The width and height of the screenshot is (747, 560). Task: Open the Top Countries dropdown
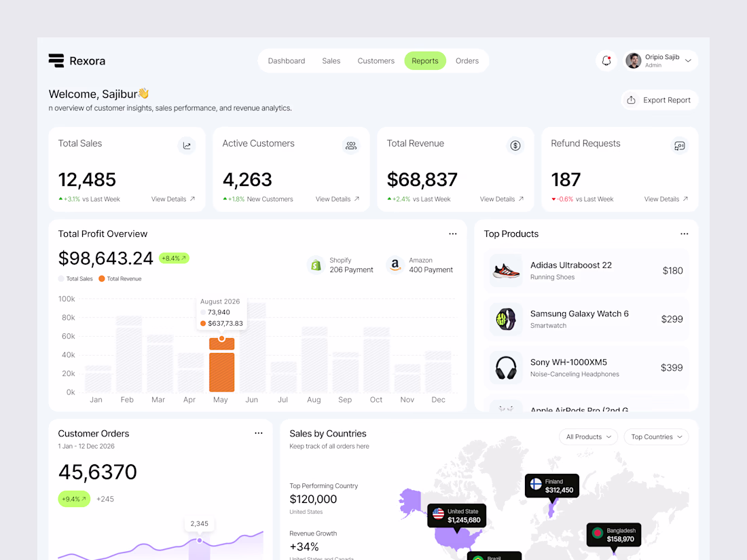(657, 436)
